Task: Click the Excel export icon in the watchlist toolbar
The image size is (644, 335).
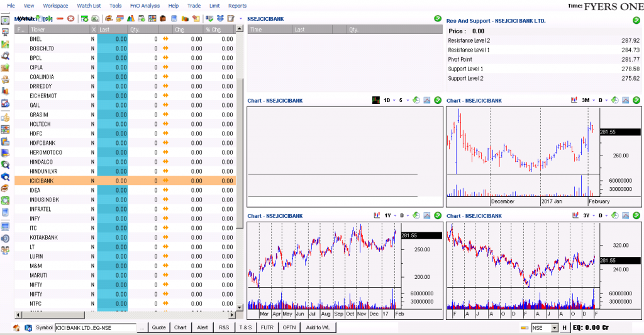Action: [x=96, y=18]
